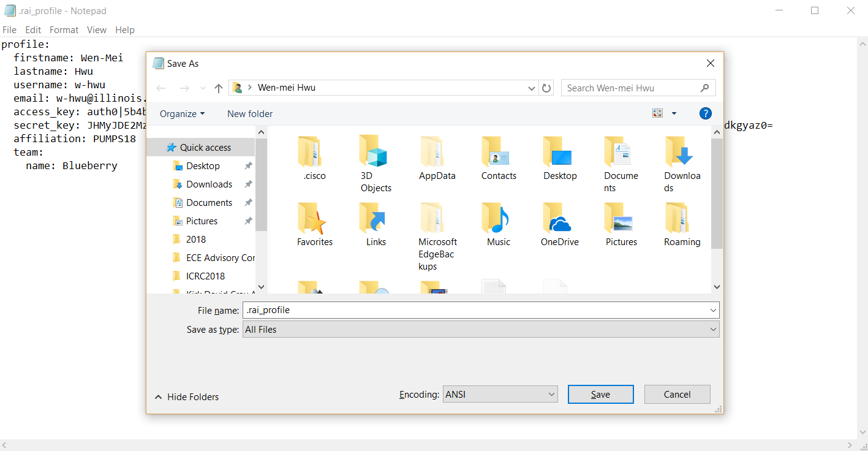This screenshot has height=451, width=868.
Task: Open the Documents folder in file list
Action: click(x=621, y=164)
